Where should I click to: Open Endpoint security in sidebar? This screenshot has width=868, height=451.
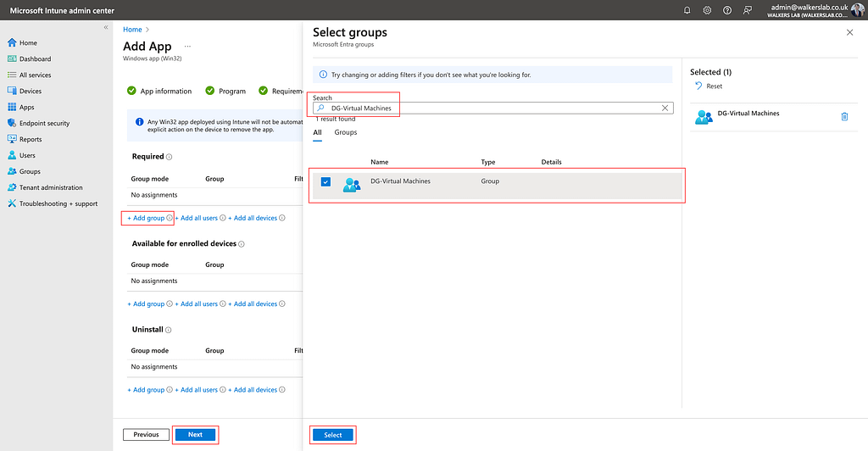(44, 124)
